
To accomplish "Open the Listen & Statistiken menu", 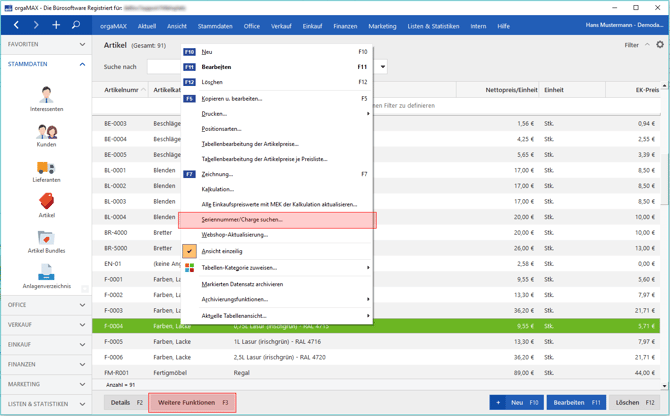I will coord(433,26).
